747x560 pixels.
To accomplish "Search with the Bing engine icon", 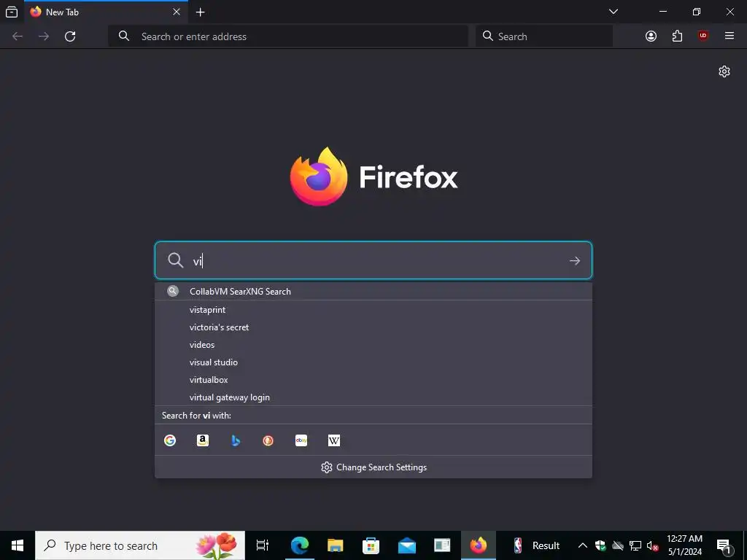I will (236, 440).
